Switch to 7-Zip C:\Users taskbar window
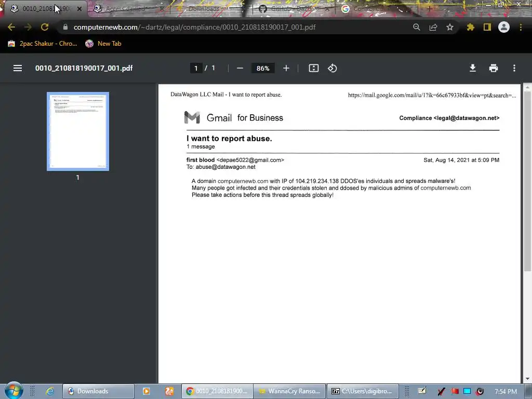This screenshot has height=399, width=532. [362, 391]
